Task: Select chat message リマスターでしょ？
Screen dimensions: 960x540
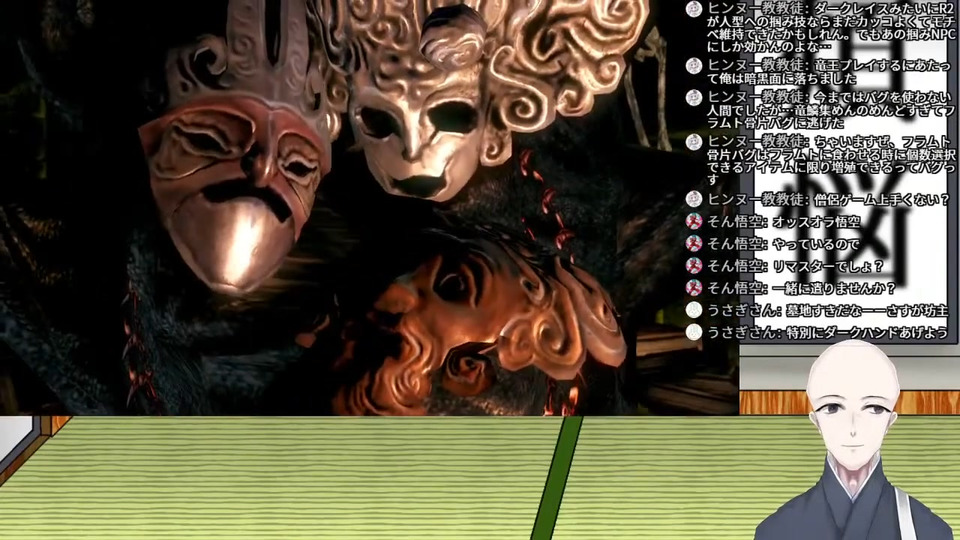Action: 796,266
